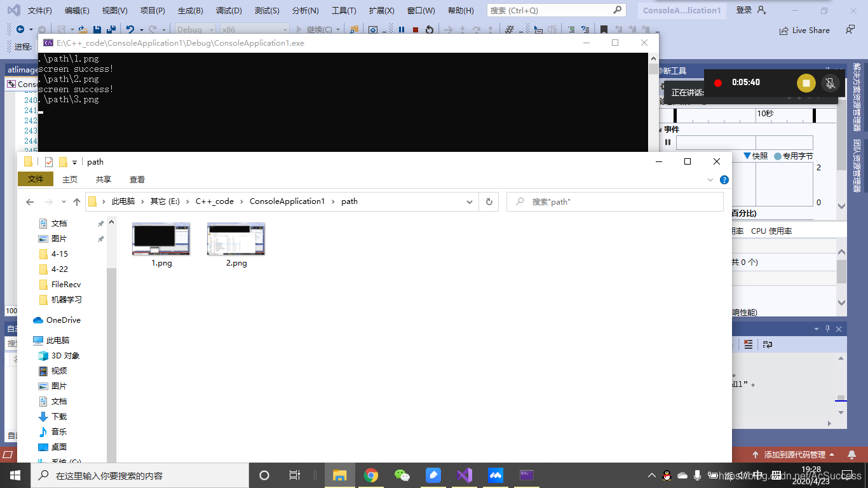Viewport: 868px width, 488px height.
Task: Click the red Stop Debugging icon
Action: [x=414, y=29]
